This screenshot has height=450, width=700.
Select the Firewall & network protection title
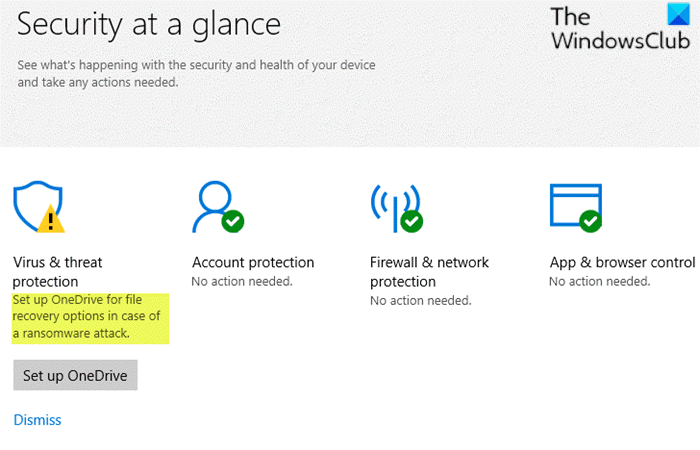pos(429,272)
